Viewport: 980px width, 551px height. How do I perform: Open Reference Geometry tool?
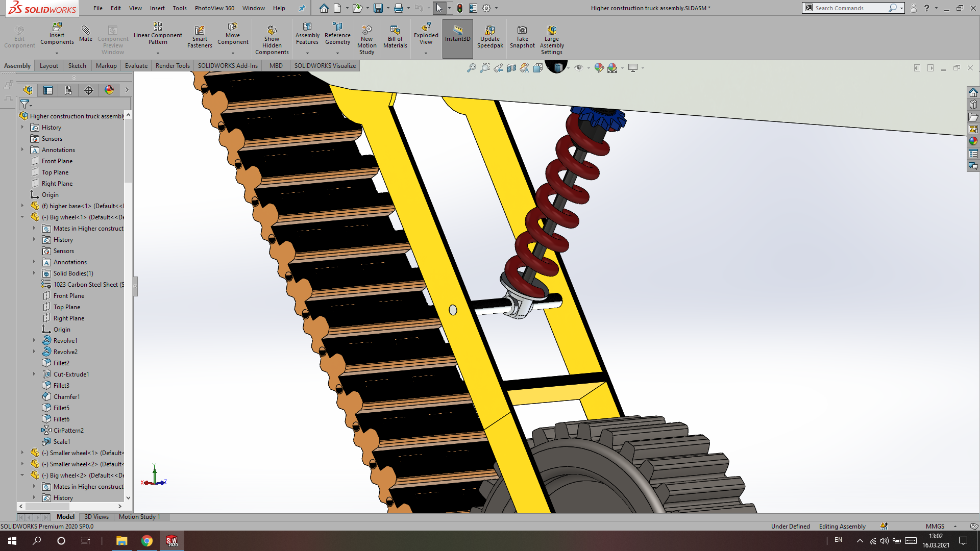[x=337, y=34]
